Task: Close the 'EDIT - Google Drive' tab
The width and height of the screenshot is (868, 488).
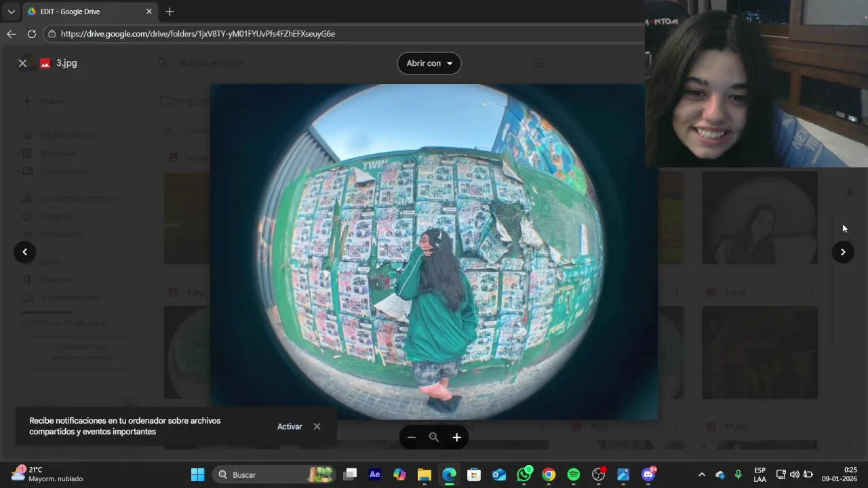Action: [149, 12]
